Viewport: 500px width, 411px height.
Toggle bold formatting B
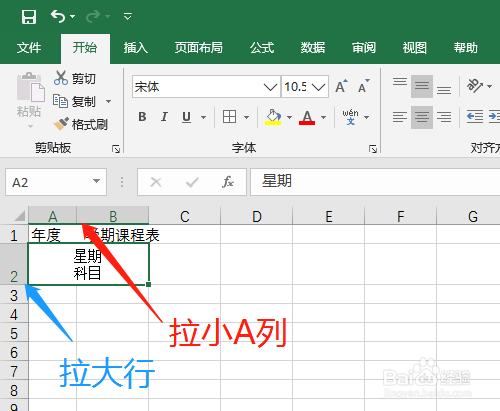click(x=142, y=117)
